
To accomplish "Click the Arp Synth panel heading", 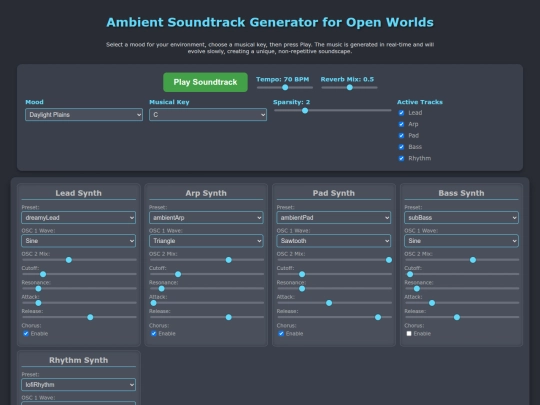I will coord(206,193).
